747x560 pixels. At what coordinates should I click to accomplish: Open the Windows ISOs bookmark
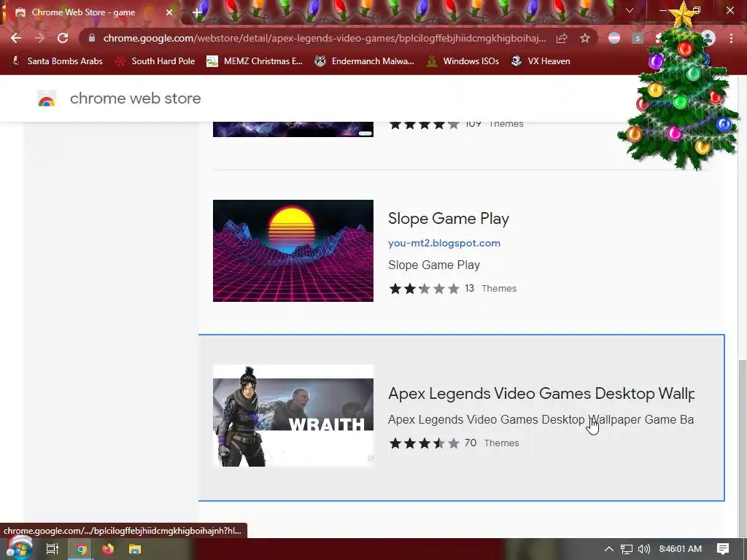[462, 61]
